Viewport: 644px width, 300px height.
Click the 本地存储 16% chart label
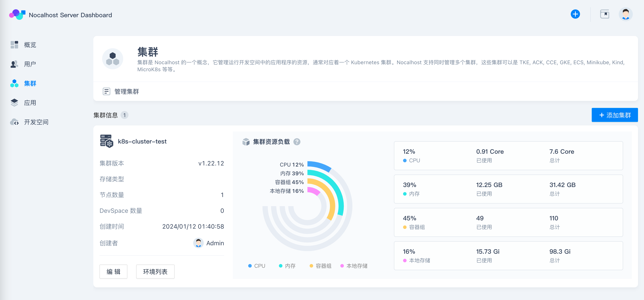point(287,191)
